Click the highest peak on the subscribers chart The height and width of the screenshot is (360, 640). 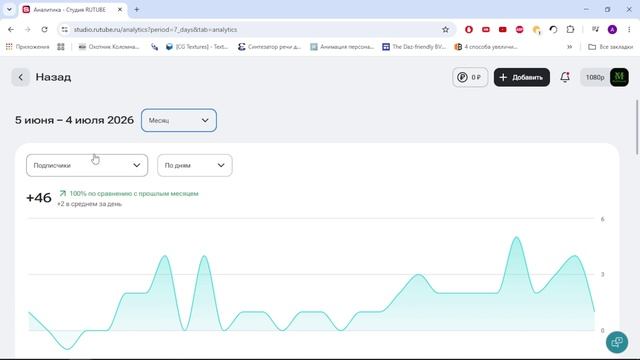(x=517, y=238)
